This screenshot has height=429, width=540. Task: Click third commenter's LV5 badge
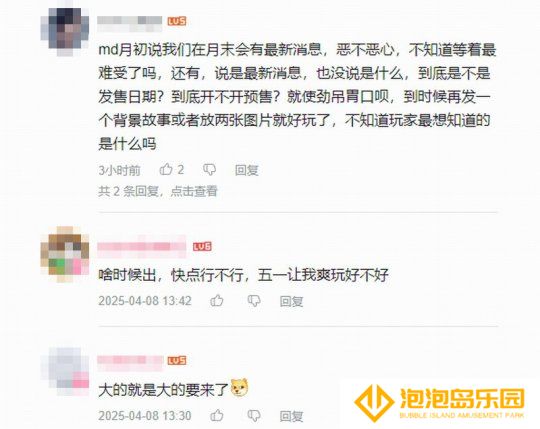(177, 360)
